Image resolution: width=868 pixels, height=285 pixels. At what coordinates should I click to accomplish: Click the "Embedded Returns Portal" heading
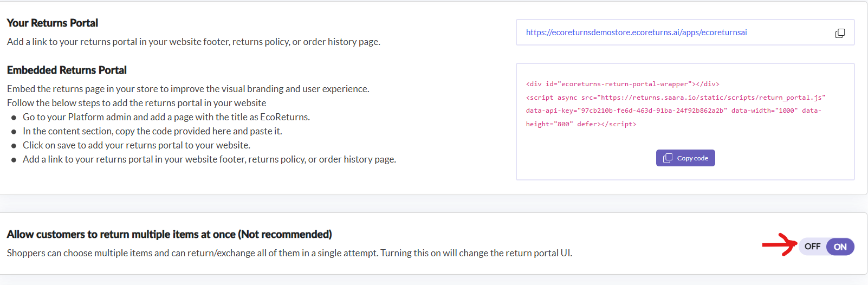coord(67,70)
